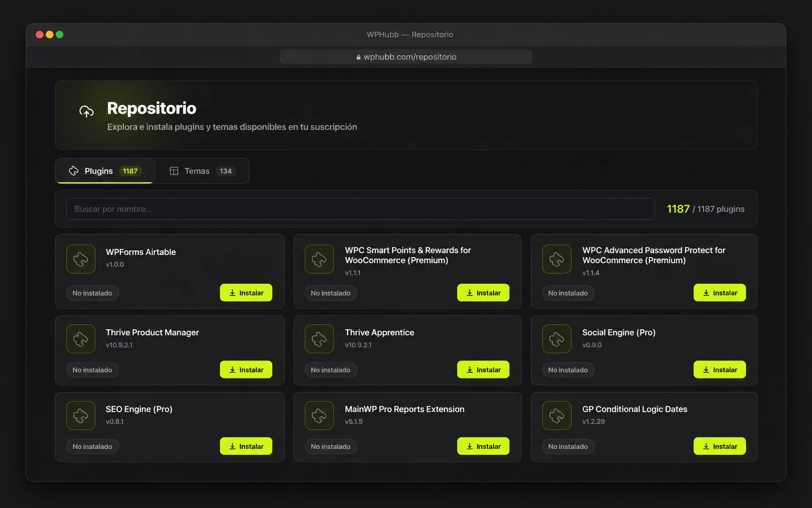Click version v0.8.1 under SEO Engine
812x508 pixels.
tap(115, 421)
